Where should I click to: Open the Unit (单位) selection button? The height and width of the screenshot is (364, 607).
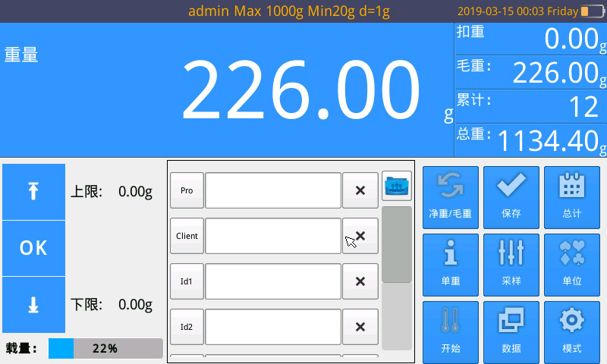click(571, 264)
